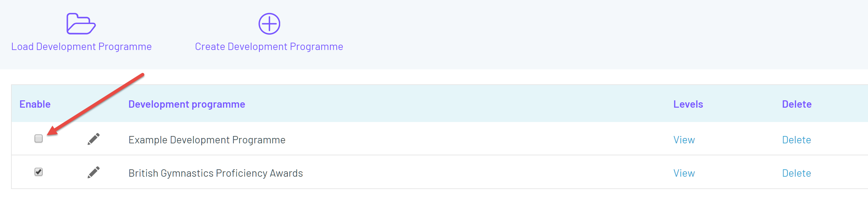Screen dimensions: 868x199
Task: Delete British Gymnastics Proficiency Awards programme
Action: [x=796, y=173]
